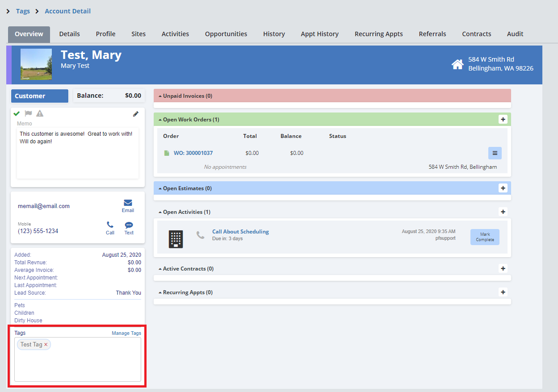
Task: Add a new open estimate
Action: [503, 188]
